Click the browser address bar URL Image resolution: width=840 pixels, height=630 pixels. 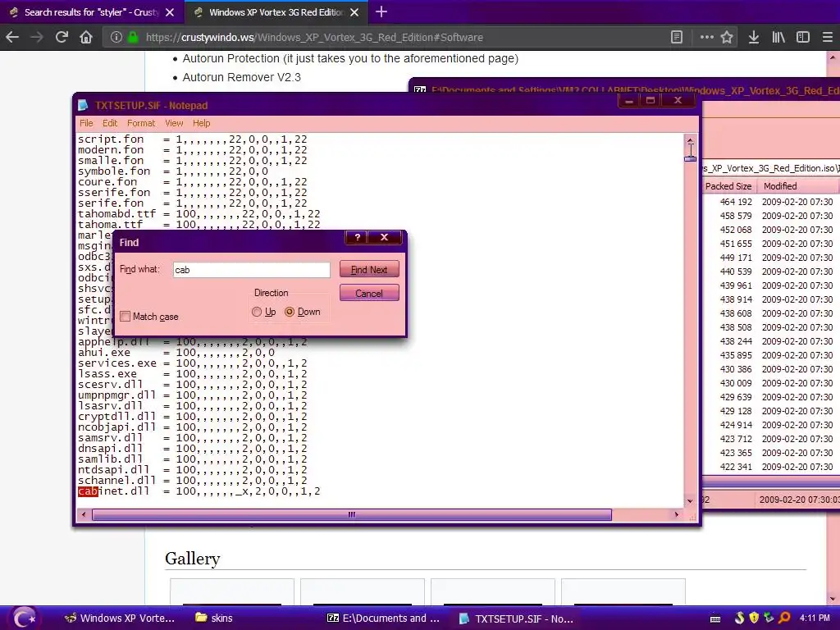tap(314, 38)
